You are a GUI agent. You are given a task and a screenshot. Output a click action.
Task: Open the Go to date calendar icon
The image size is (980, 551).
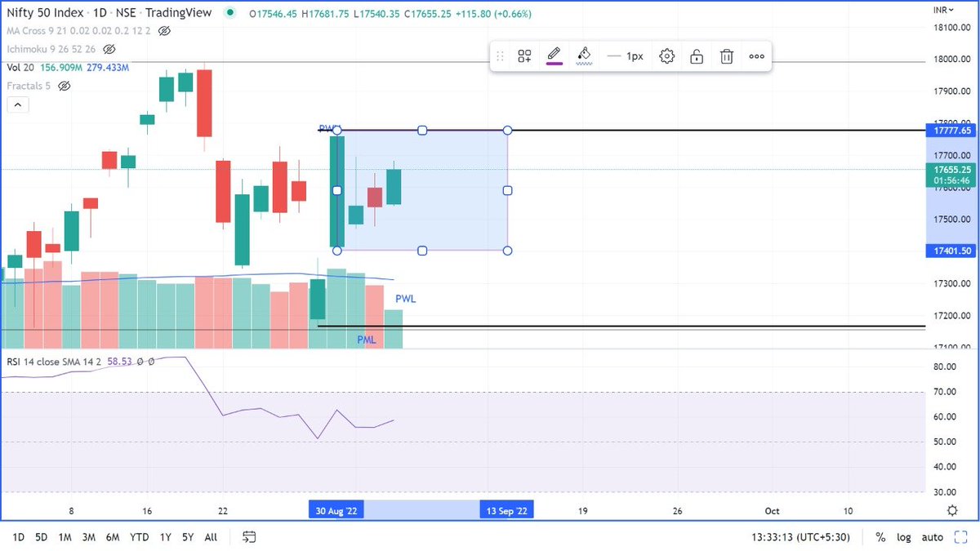(x=249, y=537)
